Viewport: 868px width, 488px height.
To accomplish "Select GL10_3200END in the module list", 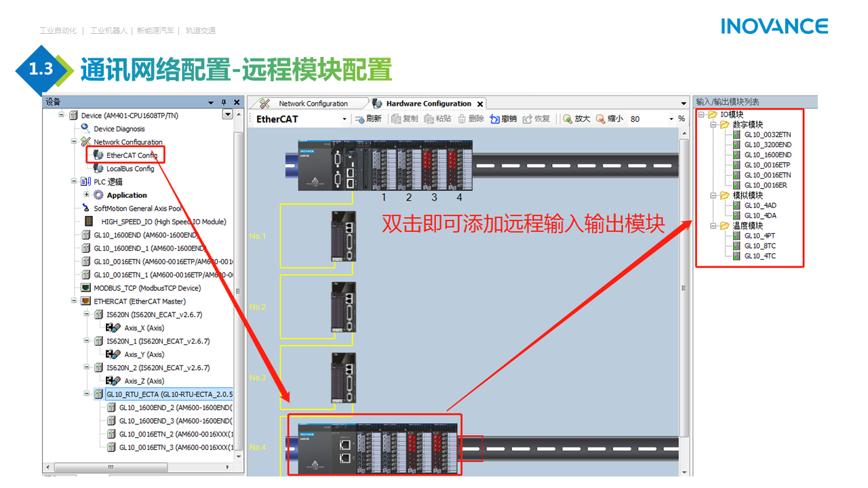I will [768, 144].
